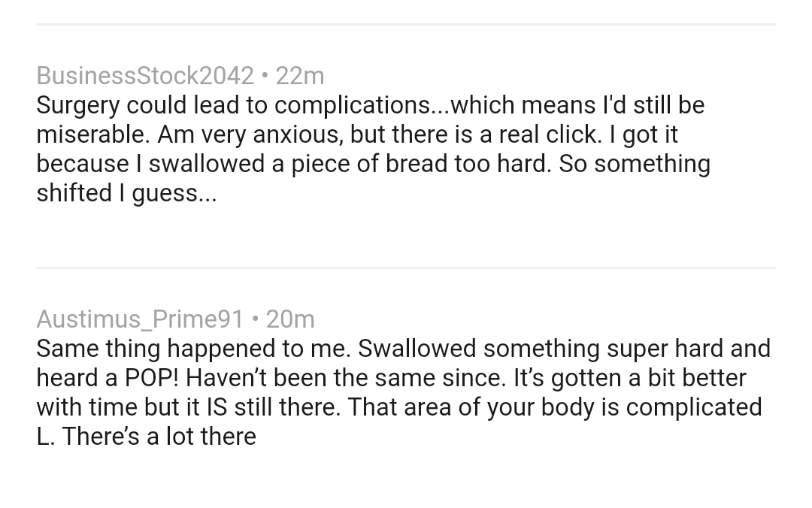This screenshot has width=812, height=508.
Task: Click the line starting "Surgery could lead"
Action: pyautogui.click(x=370, y=104)
